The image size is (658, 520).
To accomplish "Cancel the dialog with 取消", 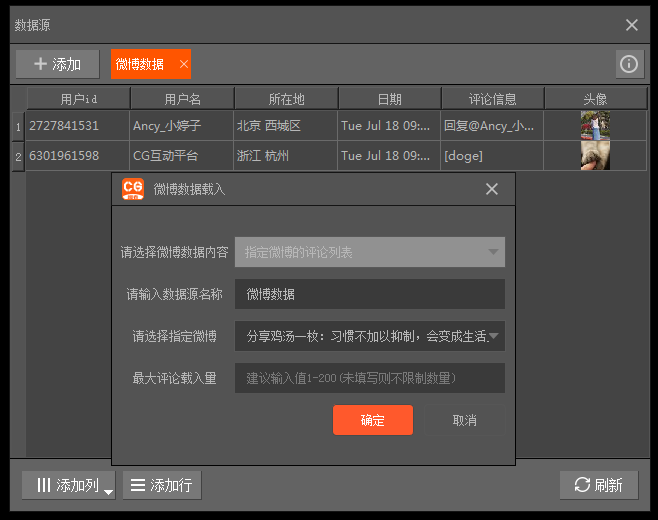I will click(465, 420).
